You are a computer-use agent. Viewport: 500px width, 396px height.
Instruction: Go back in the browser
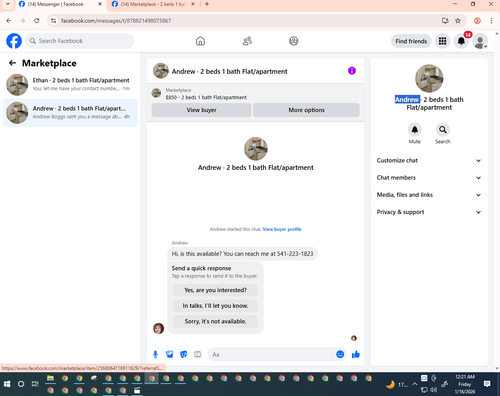[x=9, y=21]
